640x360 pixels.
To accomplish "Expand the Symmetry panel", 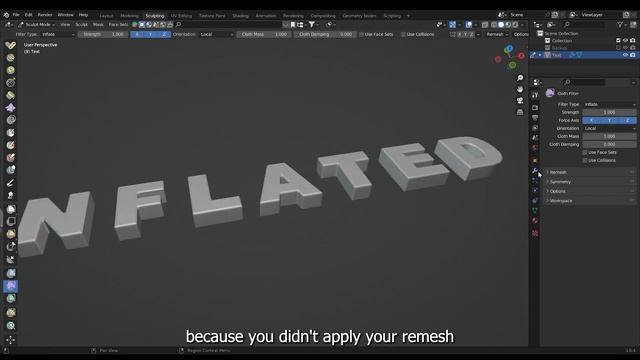I will (x=590, y=182).
